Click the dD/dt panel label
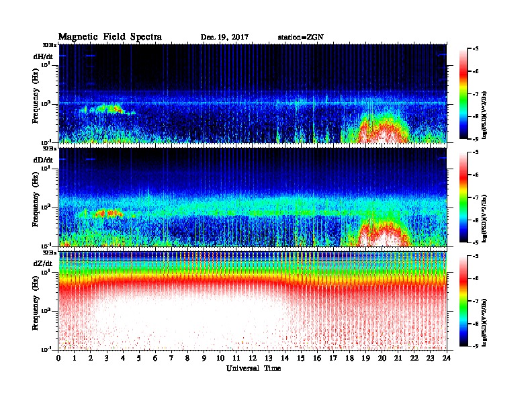 (x=43, y=160)
